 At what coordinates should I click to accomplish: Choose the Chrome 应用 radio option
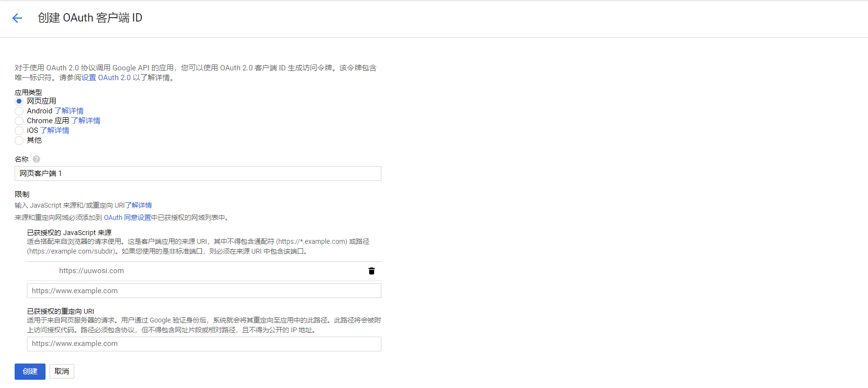pos(19,121)
